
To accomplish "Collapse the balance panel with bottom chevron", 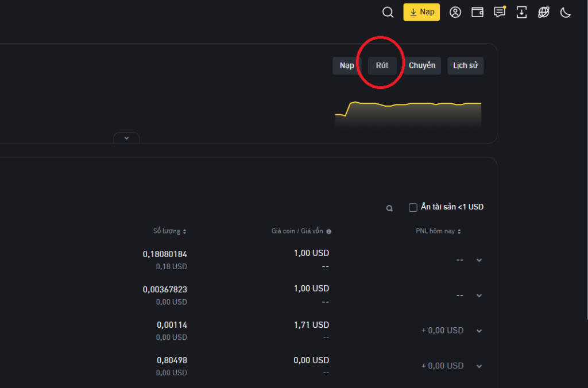I will (126, 138).
